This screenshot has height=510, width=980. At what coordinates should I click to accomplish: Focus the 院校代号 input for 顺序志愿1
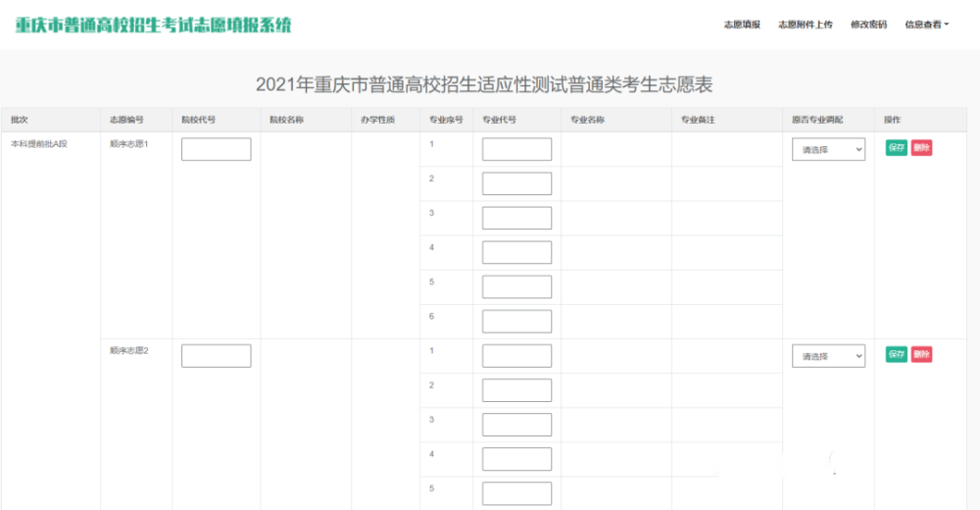[216, 149]
